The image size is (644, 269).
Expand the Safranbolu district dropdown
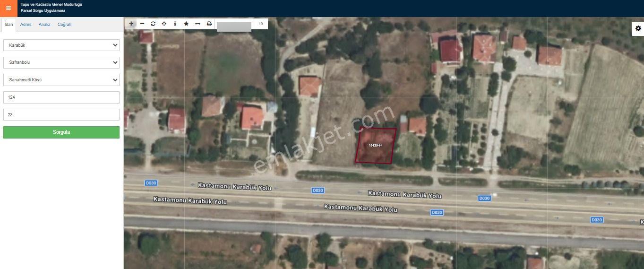point(61,62)
